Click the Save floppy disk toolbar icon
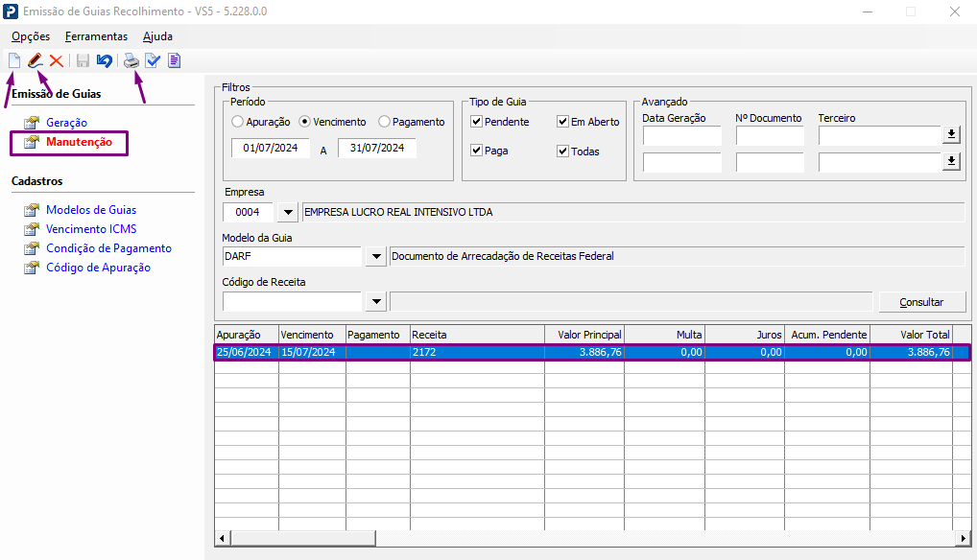 tap(83, 60)
